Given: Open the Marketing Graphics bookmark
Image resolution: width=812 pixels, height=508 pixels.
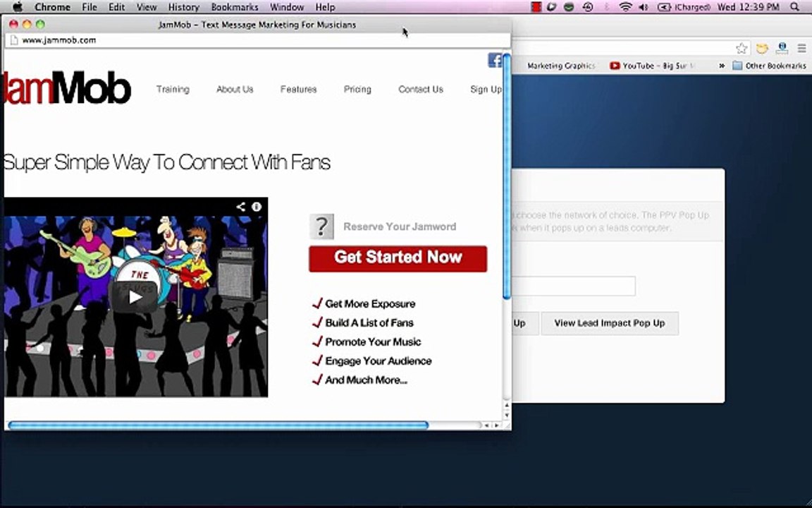Looking at the screenshot, I should coord(561,66).
